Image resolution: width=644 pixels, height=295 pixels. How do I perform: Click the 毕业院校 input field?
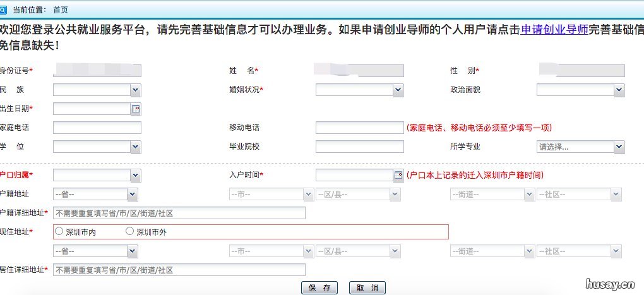click(359, 147)
